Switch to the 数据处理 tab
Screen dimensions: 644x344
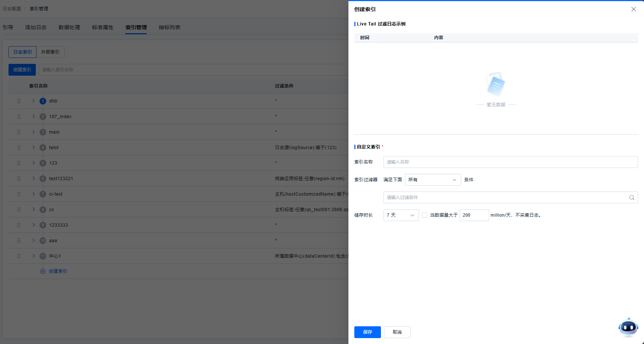69,27
